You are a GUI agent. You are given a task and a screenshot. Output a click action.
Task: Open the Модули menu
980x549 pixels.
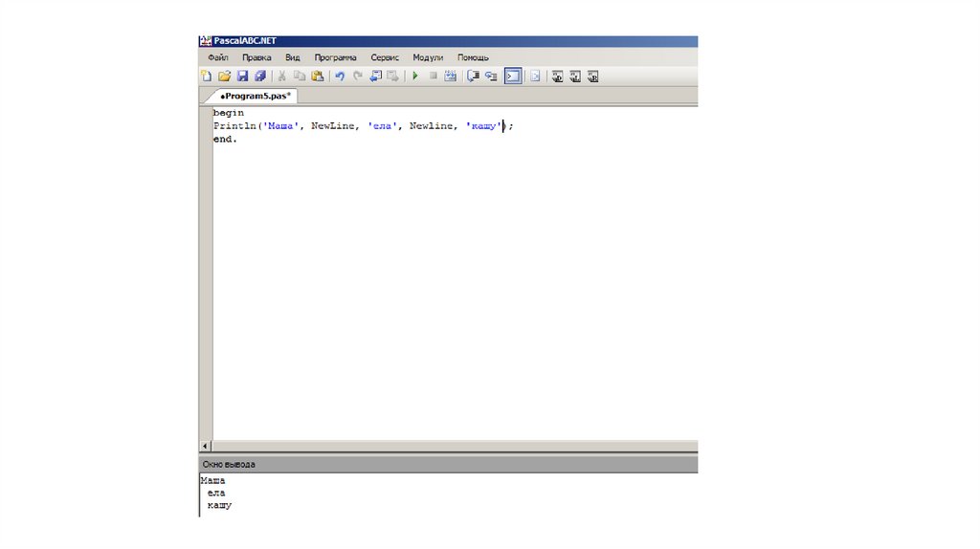click(x=428, y=57)
